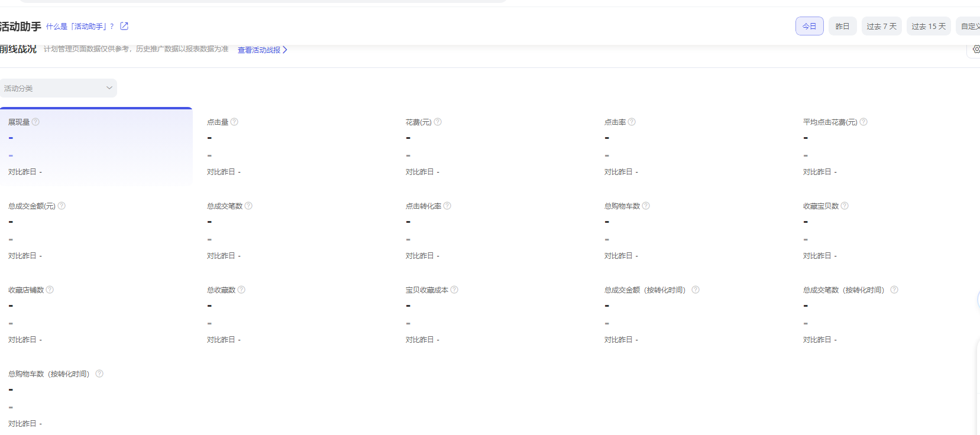
Task: Click the question icon beside 花费(元)
Action: (438, 122)
